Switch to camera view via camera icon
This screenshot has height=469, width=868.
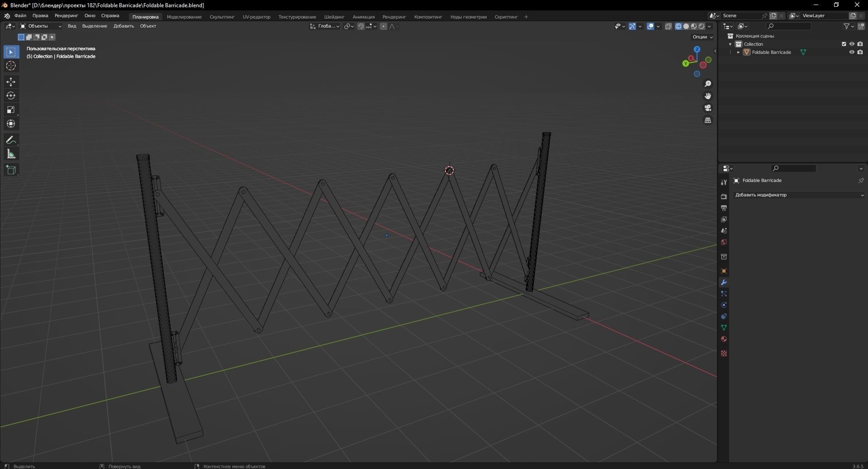tap(708, 108)
